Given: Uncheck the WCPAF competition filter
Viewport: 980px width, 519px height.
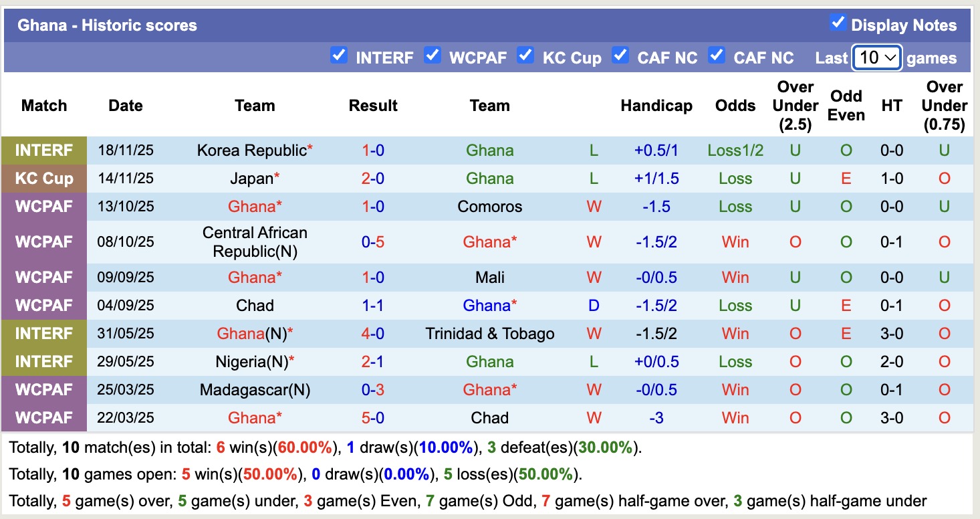Looking at the screenshot, I should tap(433, 56).
